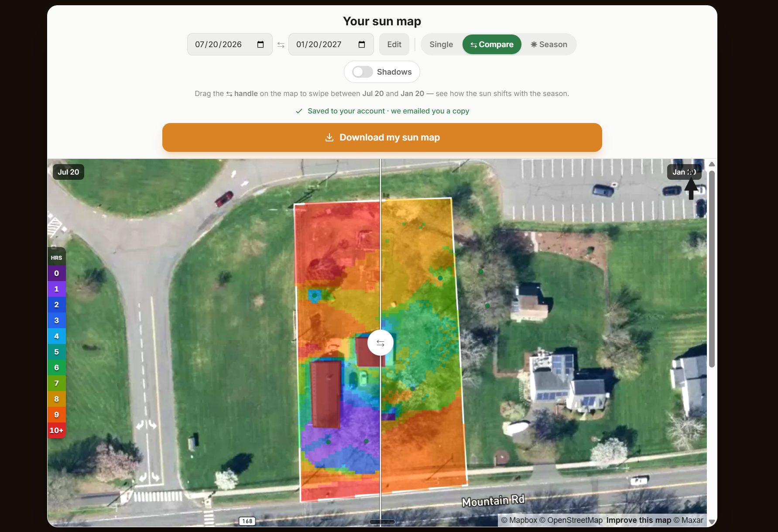Open calendar picker for the 01/20/2027 date

click(362, 45)
